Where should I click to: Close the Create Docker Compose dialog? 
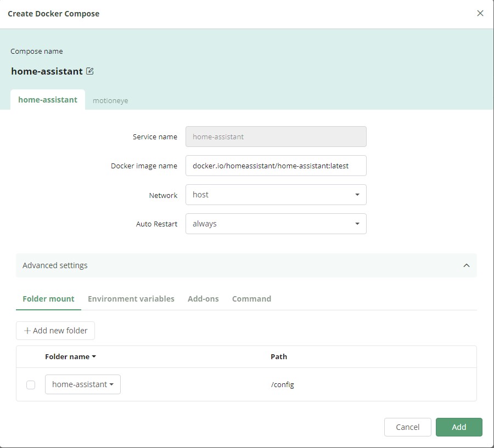480,13
